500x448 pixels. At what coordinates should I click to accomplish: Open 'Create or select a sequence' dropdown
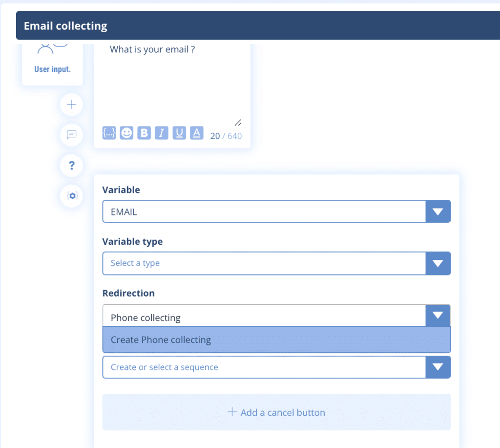point(437,367)
